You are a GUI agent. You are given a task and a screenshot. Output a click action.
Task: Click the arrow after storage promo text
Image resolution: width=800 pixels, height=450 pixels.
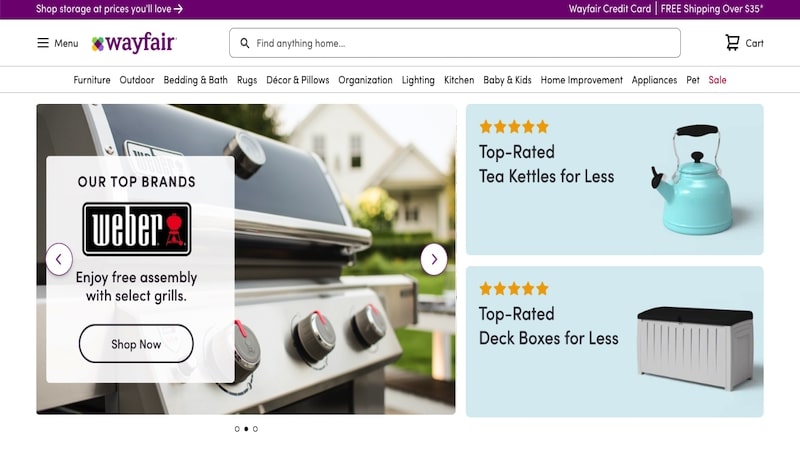[178, 9]
